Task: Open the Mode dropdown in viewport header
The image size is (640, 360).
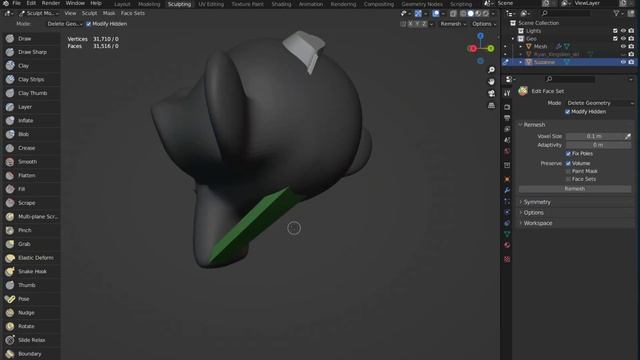Action: (x=64, y=24)
